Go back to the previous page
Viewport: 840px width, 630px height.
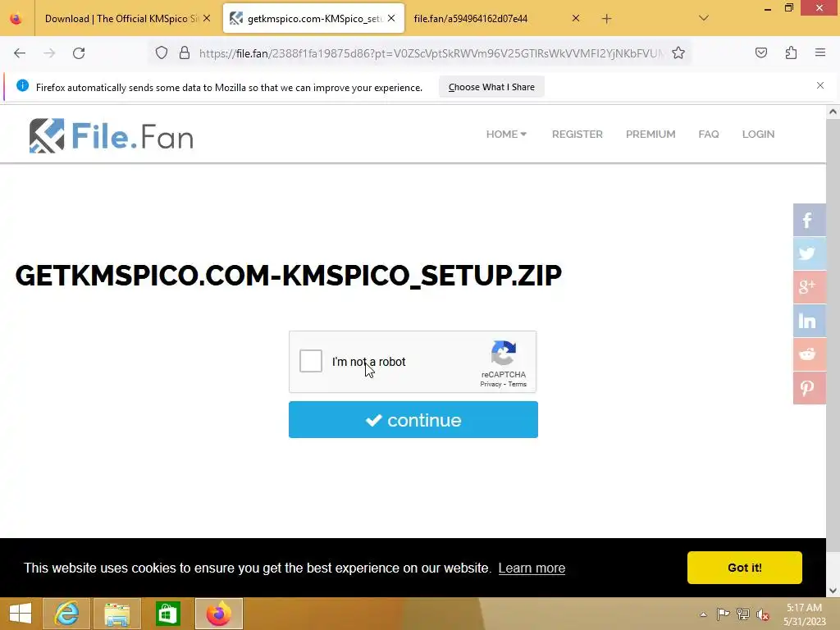point(20,53)
